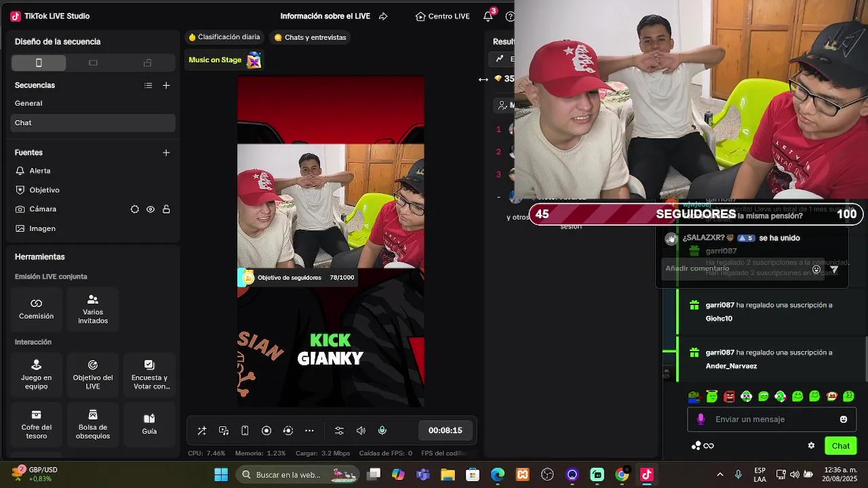Toggle Cámara source visibility eye

(x=151, y=209)
